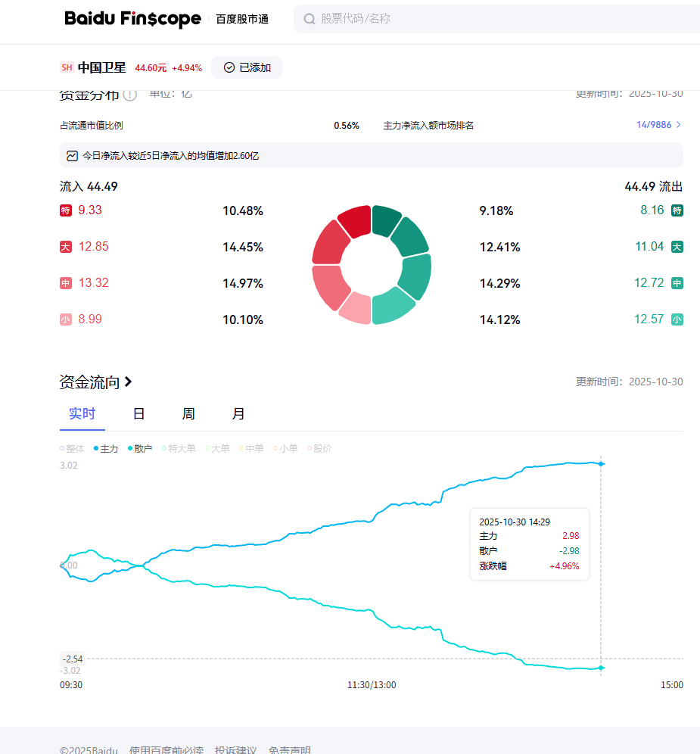Toggle the 散户 series in chart legend
The width and height of the screenshot is (700, 754).
[140, 449]
